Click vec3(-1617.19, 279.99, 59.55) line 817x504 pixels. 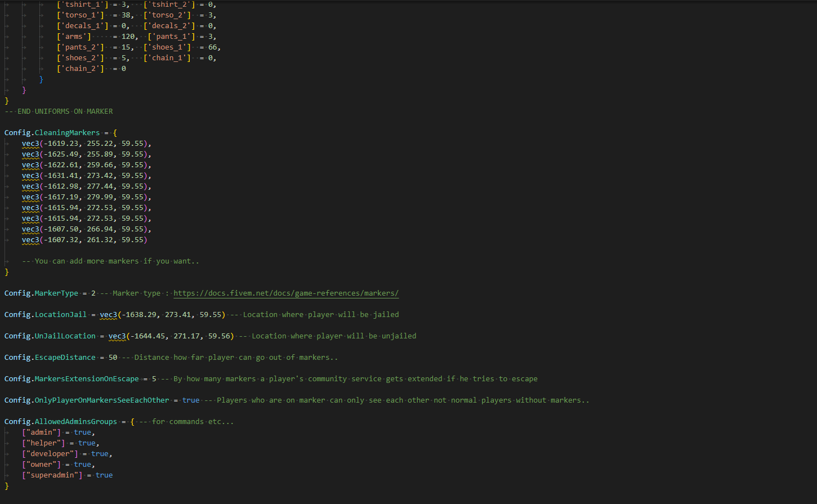[x=87, y=197]
